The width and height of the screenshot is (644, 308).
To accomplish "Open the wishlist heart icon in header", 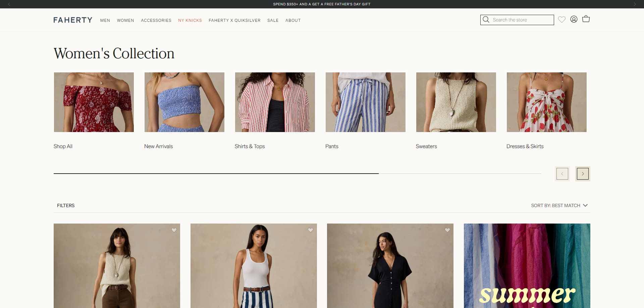I will point(562,19).
